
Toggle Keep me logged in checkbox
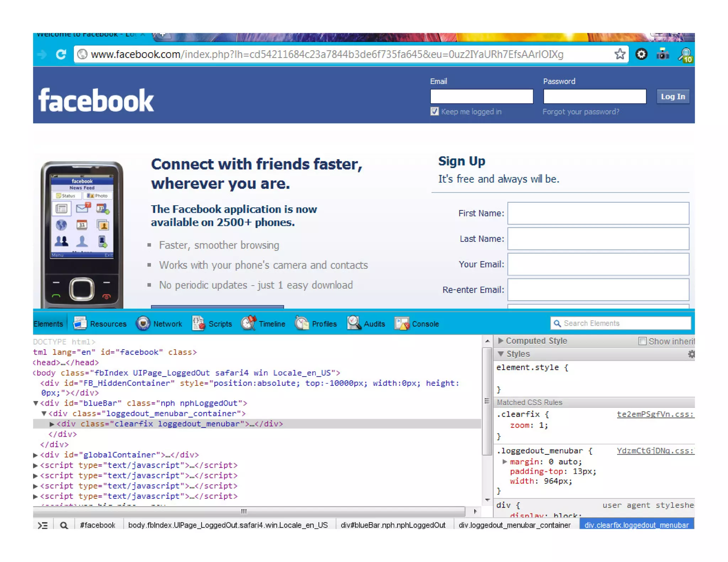434,111
